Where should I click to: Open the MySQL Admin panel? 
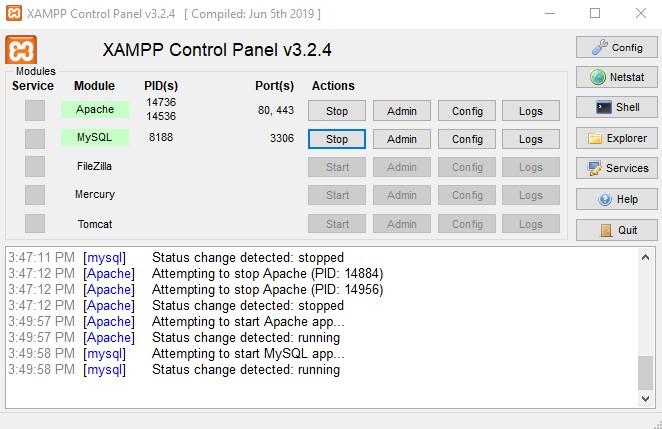[x=401, y=139]
